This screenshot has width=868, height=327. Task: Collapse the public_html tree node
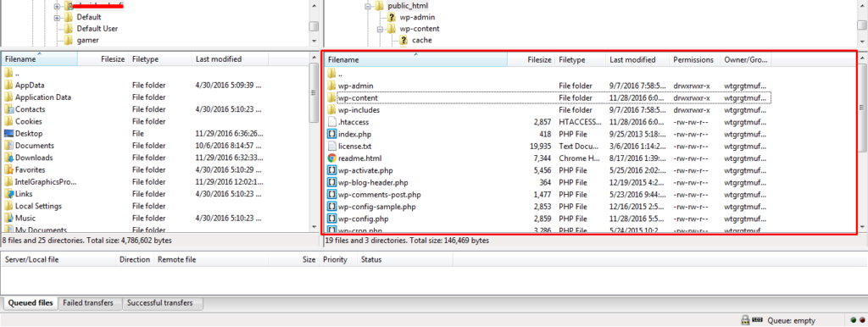[368, 6]
